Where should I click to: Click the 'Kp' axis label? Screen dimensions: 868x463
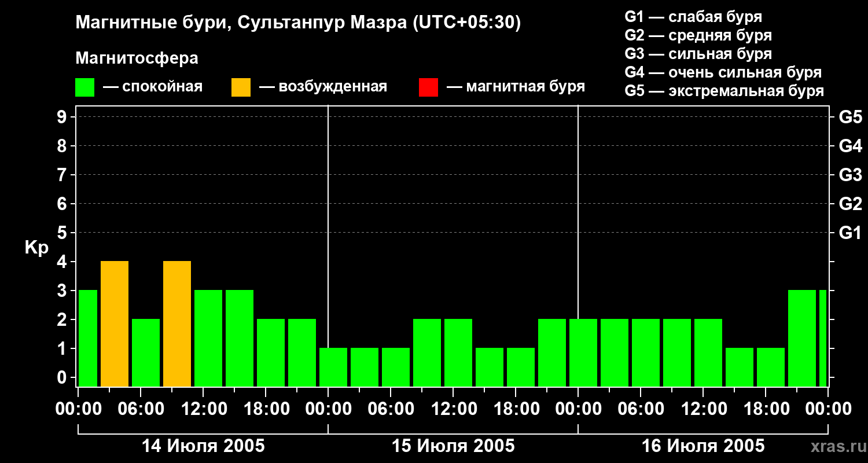(x=36, y=248)
